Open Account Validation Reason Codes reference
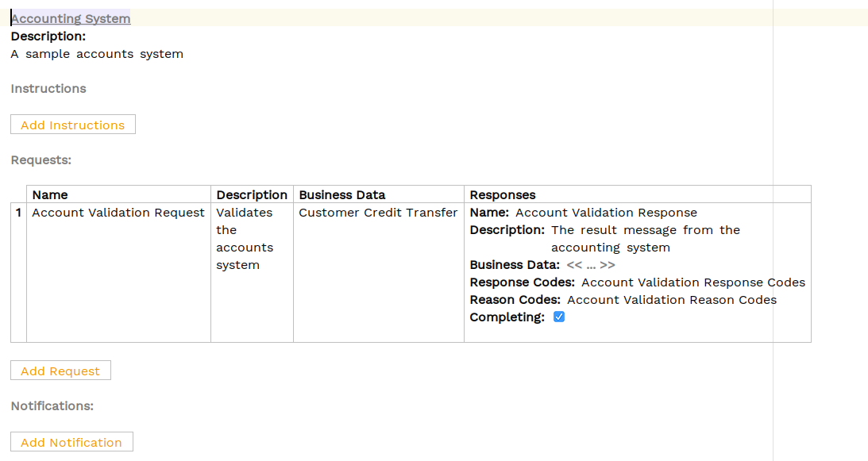 tap(672, 300)
